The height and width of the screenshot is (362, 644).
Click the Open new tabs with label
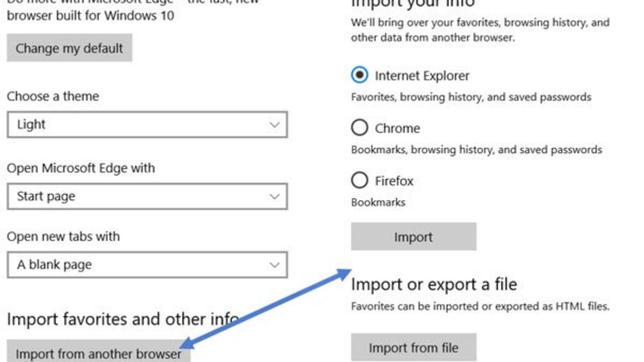(x=63, y=237)
